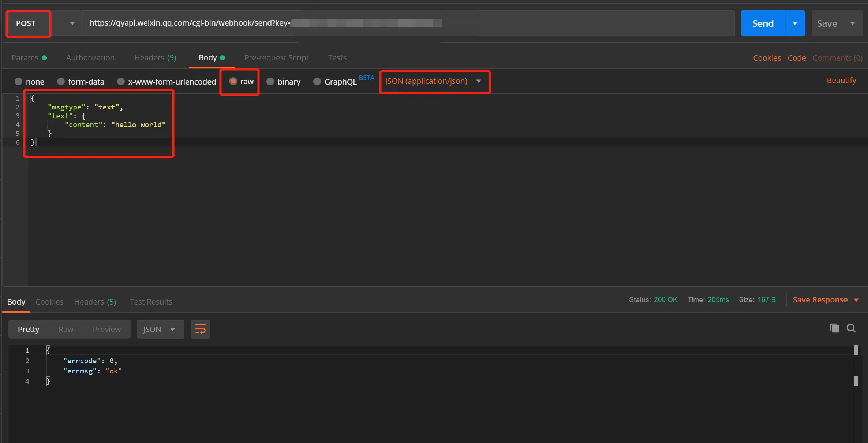868x443 pixels.
Task: Open the response format JSON dropdown
Action: pos(160,329)
